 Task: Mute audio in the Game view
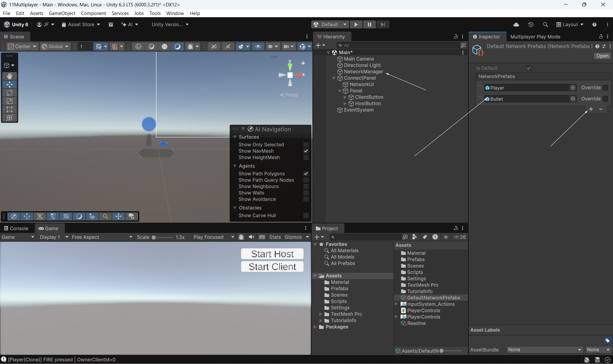coord(251,237)
